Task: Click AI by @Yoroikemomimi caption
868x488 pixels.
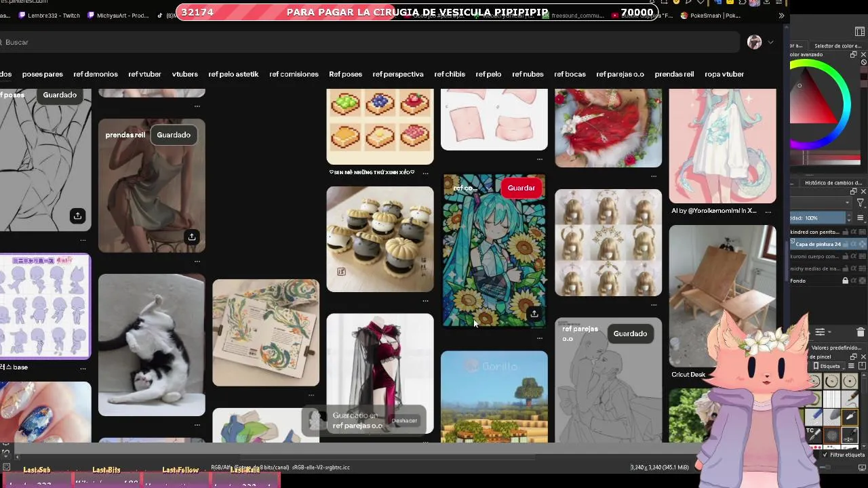Action: point(713,211)
